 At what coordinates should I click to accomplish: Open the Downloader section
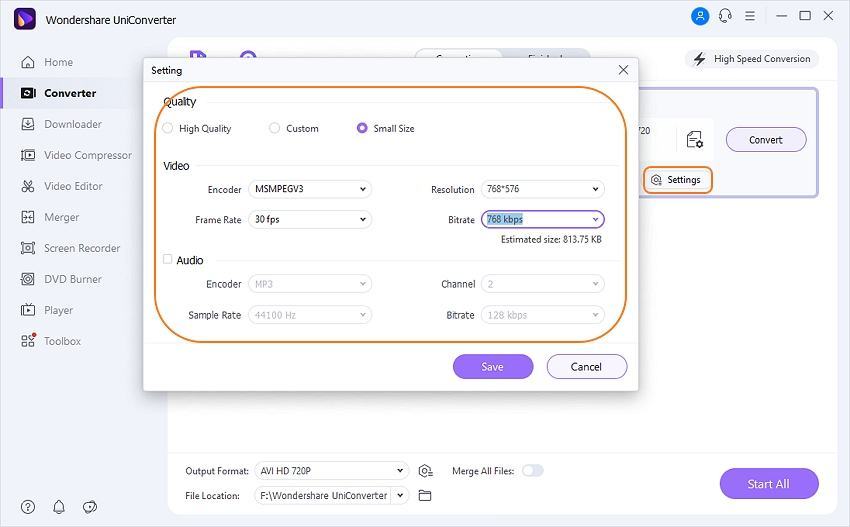73,124
